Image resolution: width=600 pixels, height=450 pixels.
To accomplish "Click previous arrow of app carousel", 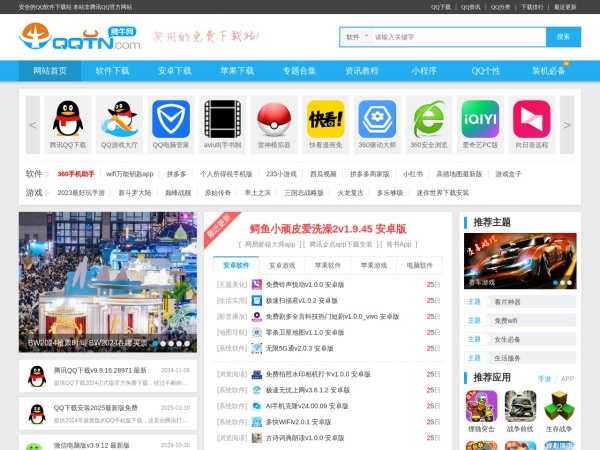I will click(33, 125).
